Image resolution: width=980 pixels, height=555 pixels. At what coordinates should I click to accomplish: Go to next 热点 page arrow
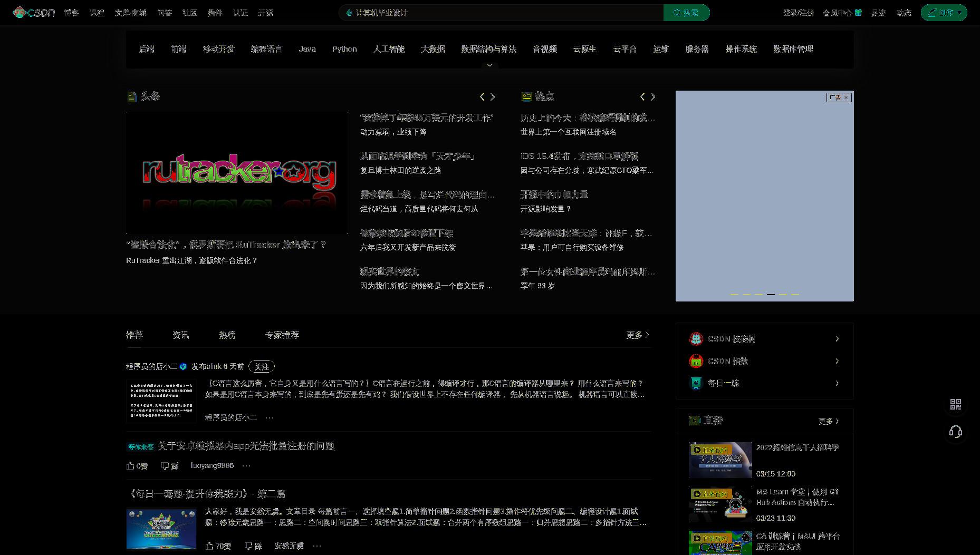(653, 96)
